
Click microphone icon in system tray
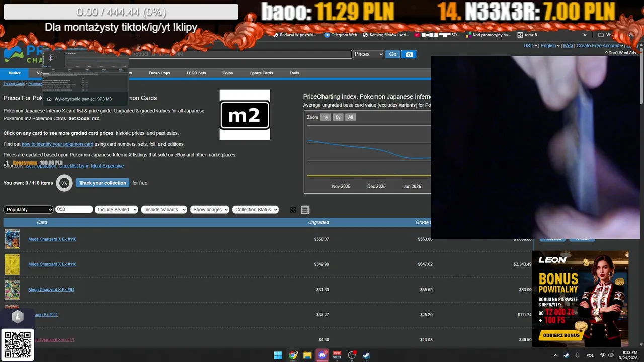pyautogui.click(x=578, y=355)
